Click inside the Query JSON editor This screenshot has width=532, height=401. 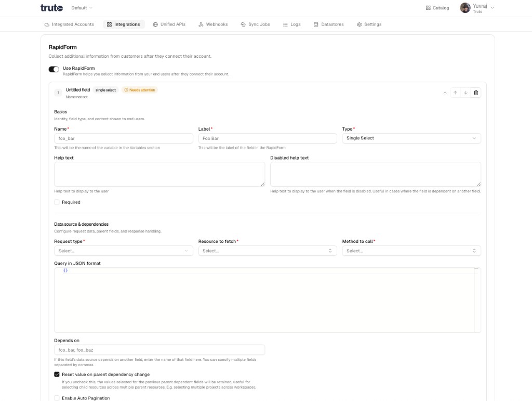[x=268, y=300]
